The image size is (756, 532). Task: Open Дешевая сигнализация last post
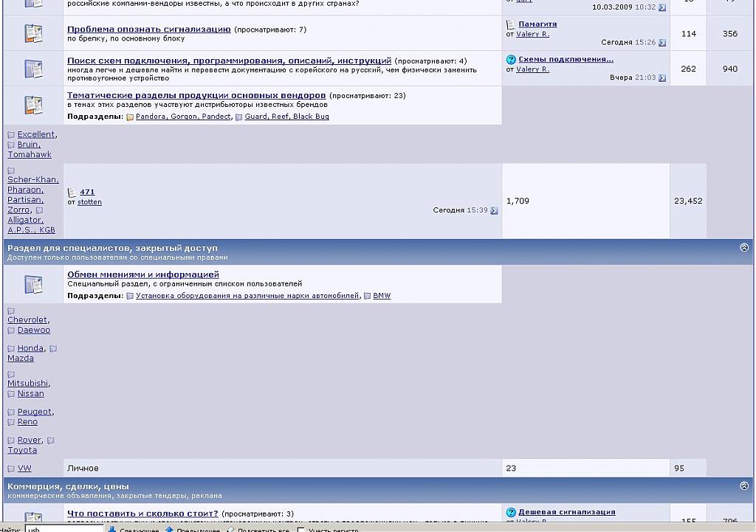[567, 512]
